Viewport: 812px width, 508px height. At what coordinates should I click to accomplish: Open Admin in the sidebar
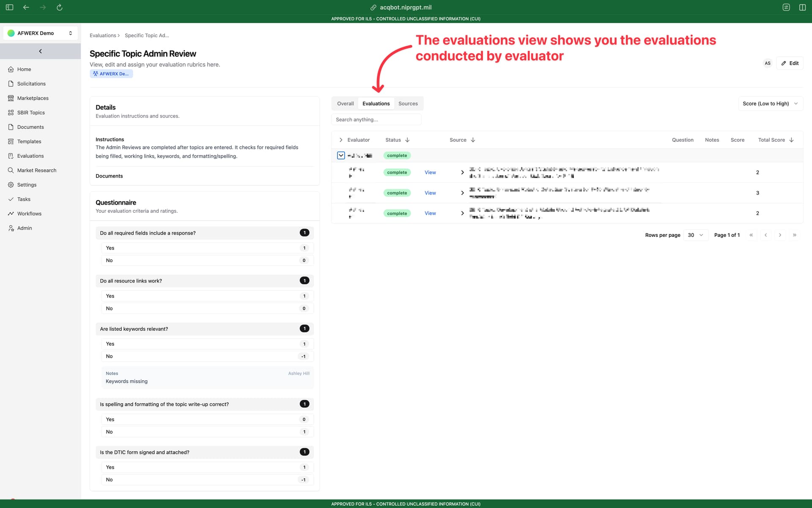[25, 228]
